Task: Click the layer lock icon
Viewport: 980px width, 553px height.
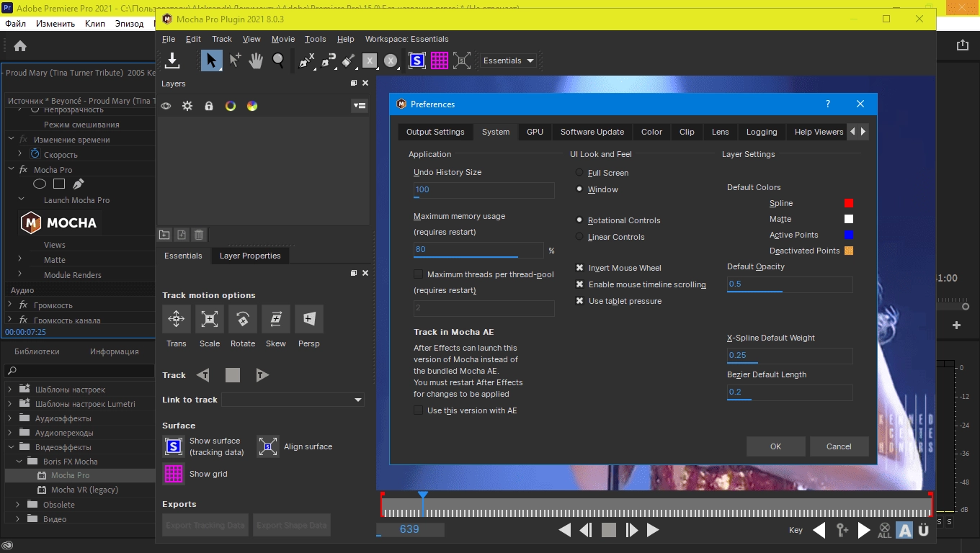Action: pyautogui.click(x=209, y=106)
